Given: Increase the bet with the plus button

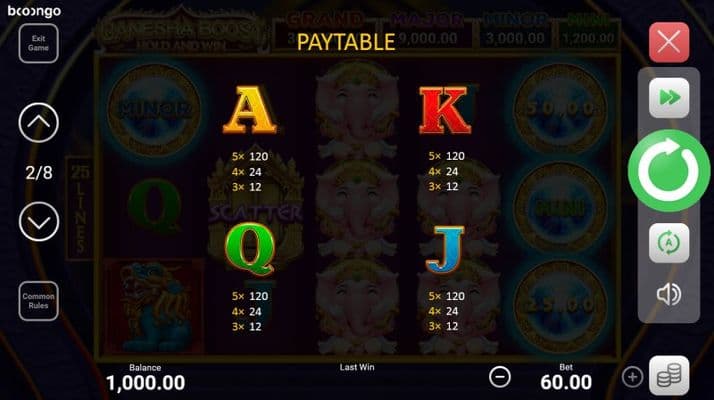Looking at the screenshot, I should coord(632,377).
